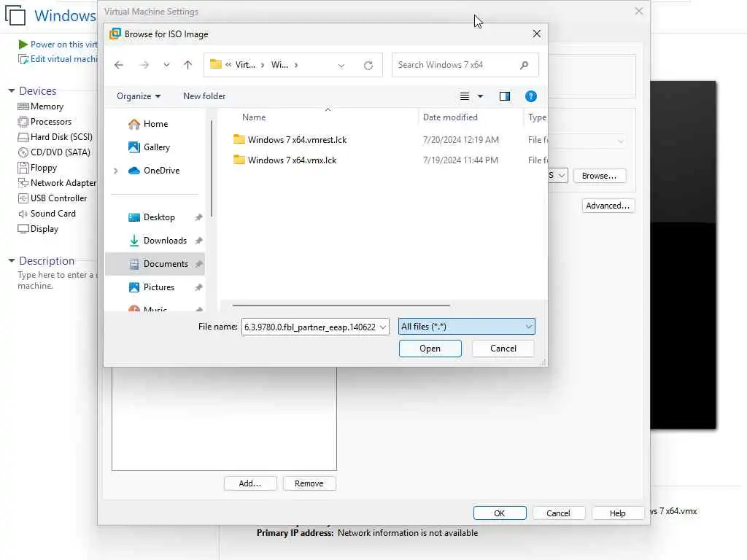This screenshot has height=560, width=747.
Task: Collapse the Devices section
Action: click(x=12, y=90)
